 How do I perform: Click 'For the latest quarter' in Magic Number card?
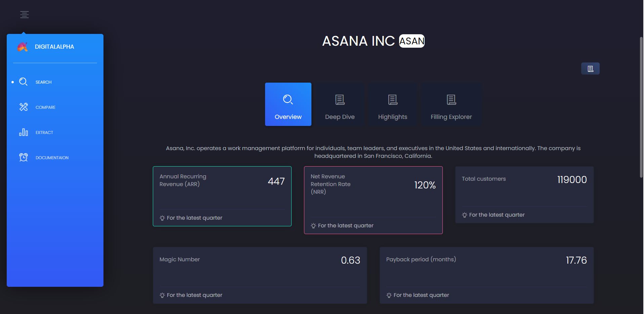coord(195,295)
